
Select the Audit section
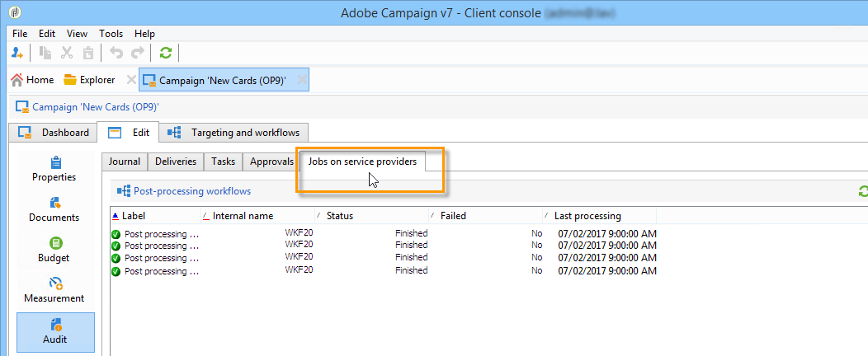[55, 331]
